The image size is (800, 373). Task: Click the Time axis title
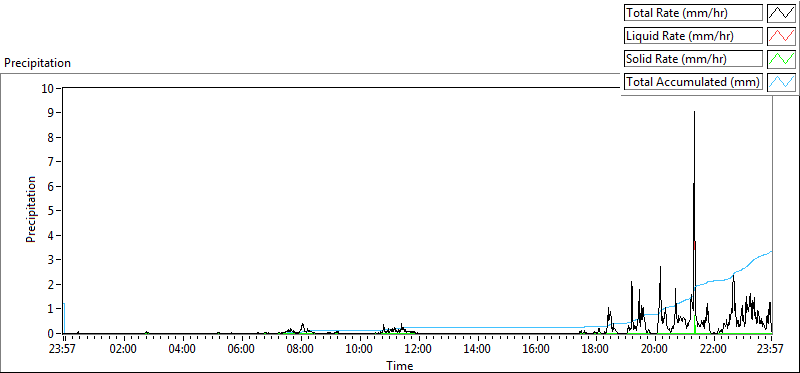(x=399, y=365)
